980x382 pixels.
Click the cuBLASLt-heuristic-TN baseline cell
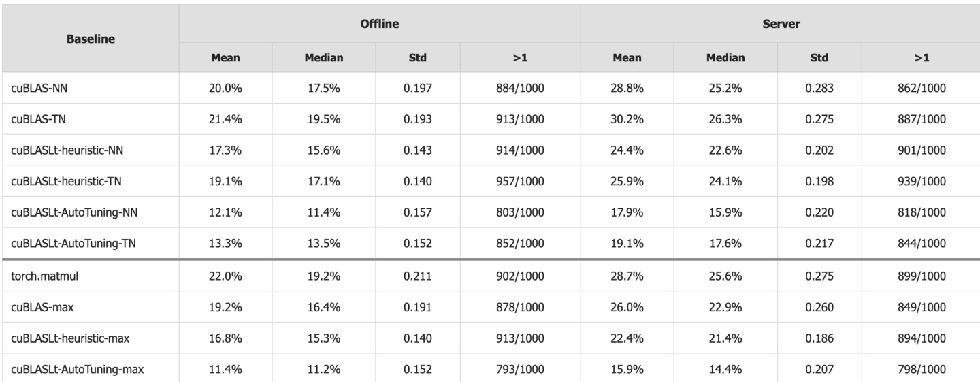point(66,182)
